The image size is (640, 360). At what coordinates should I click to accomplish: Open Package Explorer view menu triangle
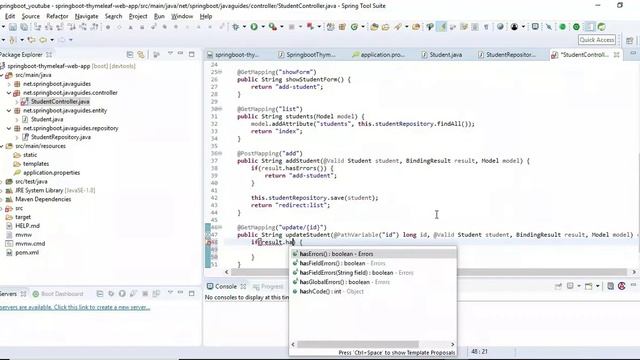coord(170,53)
